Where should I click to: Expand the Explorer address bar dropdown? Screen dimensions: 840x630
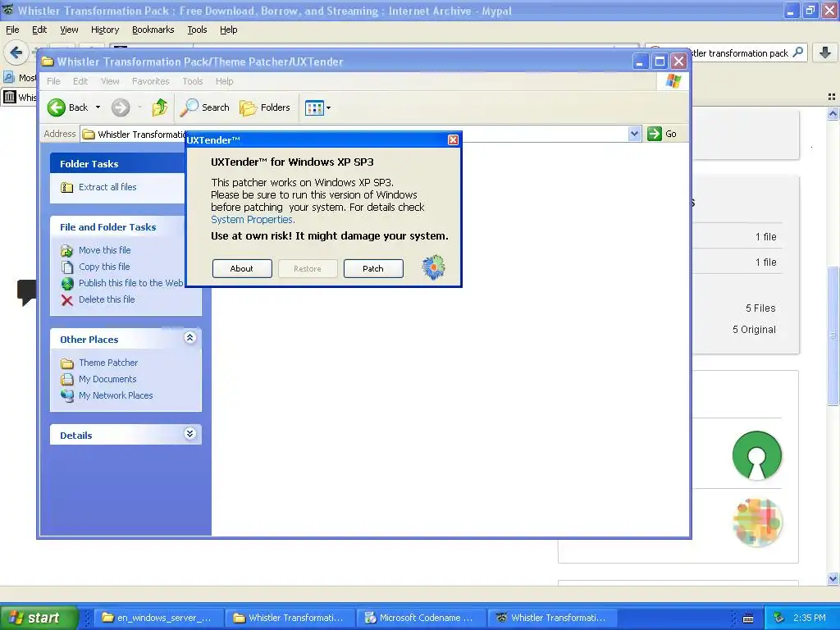point(634,134)
